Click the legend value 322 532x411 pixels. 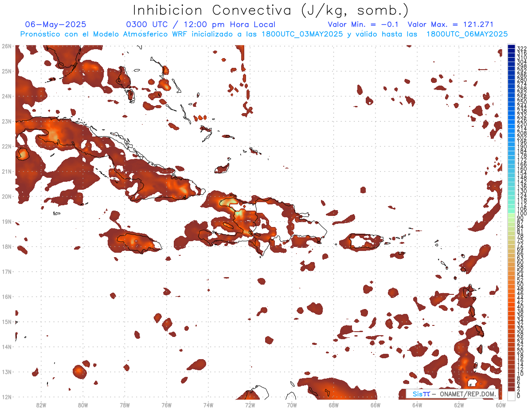point(522,48)
